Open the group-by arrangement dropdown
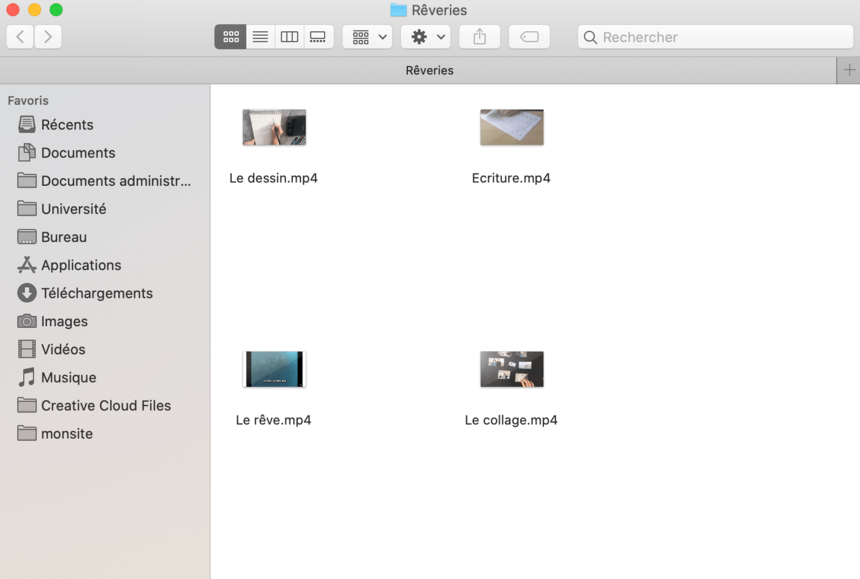 (368, 37)
